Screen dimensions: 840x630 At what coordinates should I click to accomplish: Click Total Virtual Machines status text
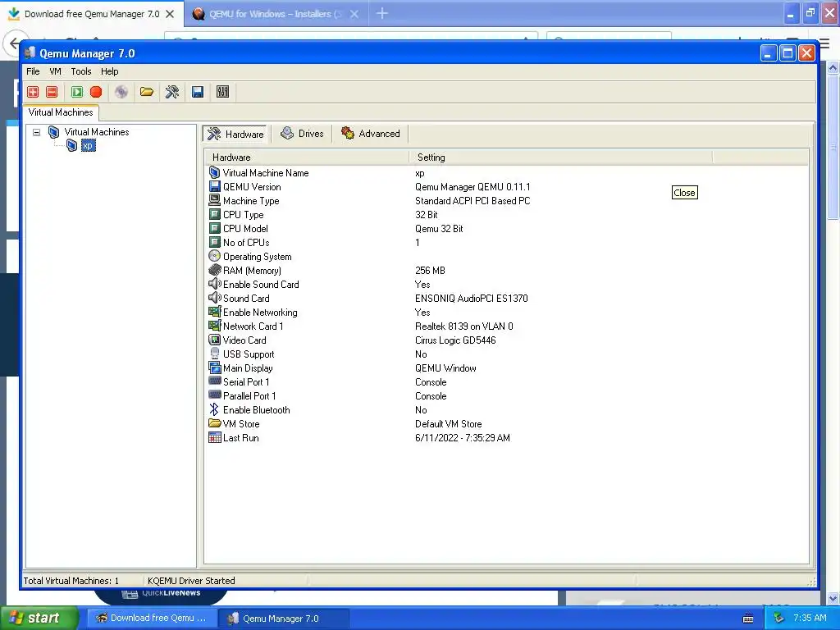pos(71,580)
